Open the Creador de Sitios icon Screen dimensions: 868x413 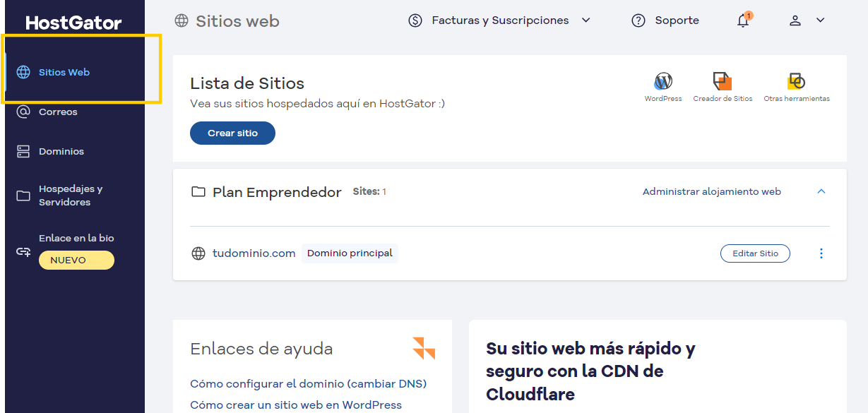(x=722, y=80)
